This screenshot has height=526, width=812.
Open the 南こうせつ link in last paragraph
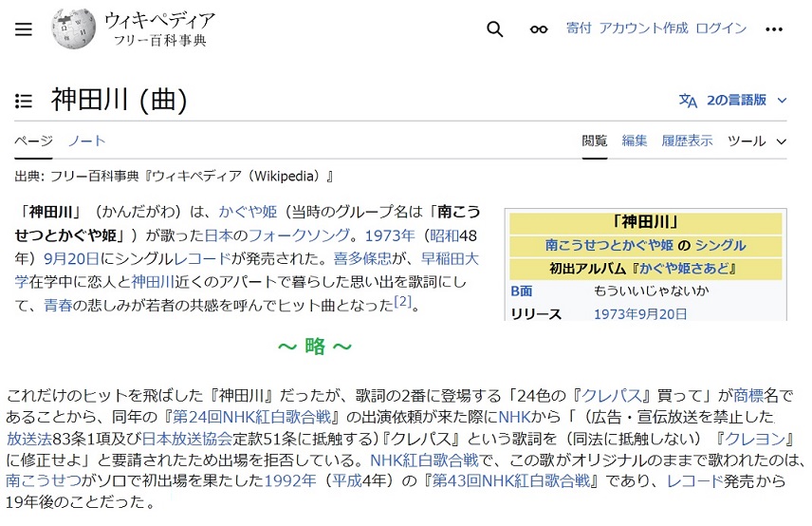44,480
